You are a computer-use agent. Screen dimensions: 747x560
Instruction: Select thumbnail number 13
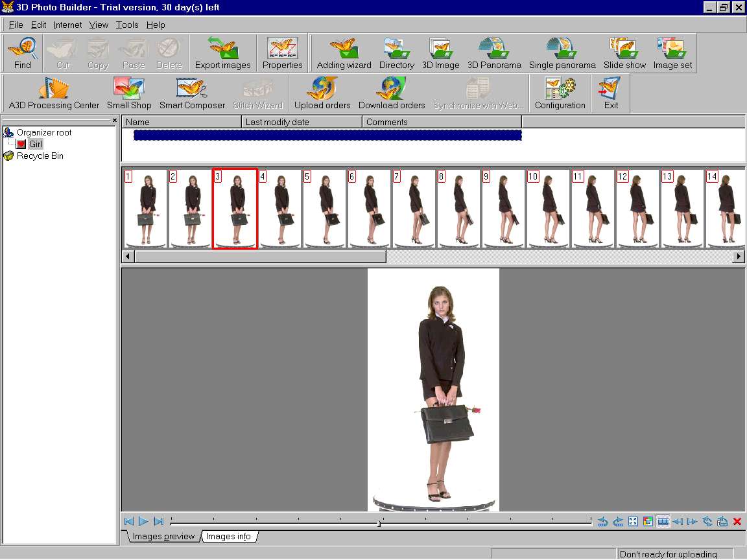683,209
